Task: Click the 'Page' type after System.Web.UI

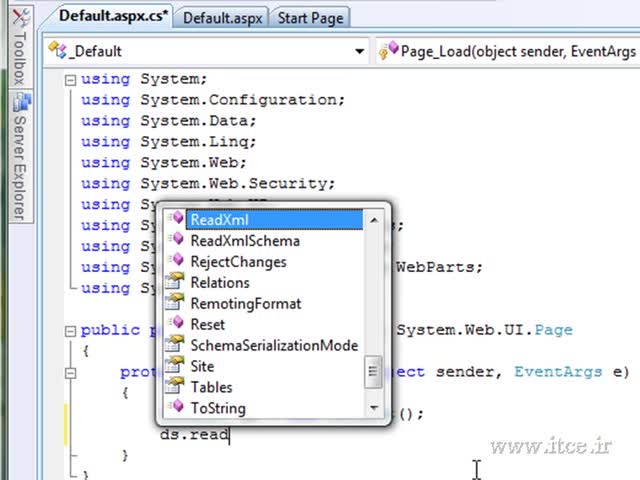Action: 553,330
